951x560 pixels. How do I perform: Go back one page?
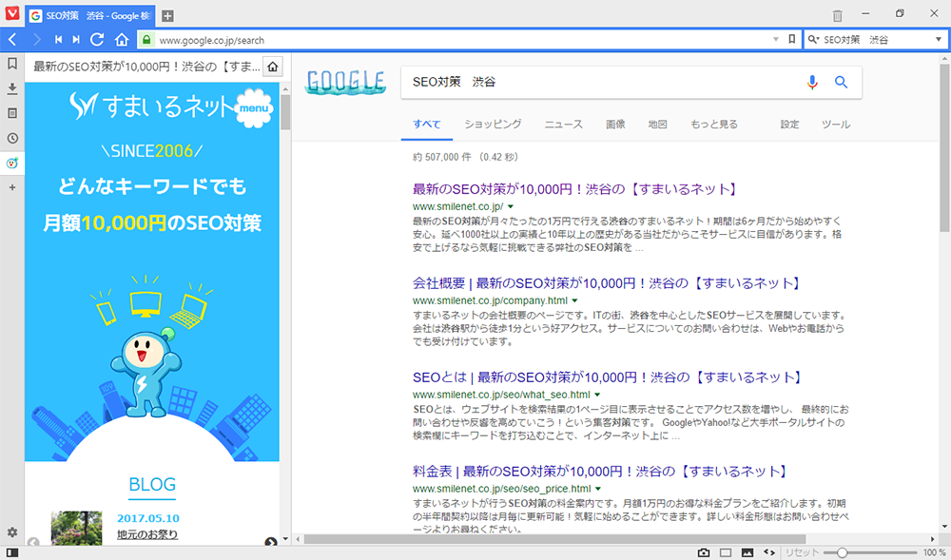tap(12, 40)
